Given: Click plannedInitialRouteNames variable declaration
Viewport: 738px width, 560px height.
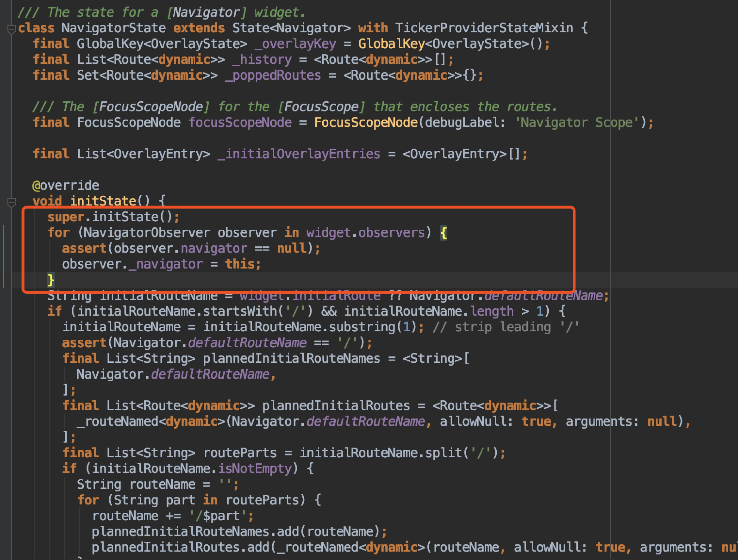Looking at the screenshot, I should [291, 359].
